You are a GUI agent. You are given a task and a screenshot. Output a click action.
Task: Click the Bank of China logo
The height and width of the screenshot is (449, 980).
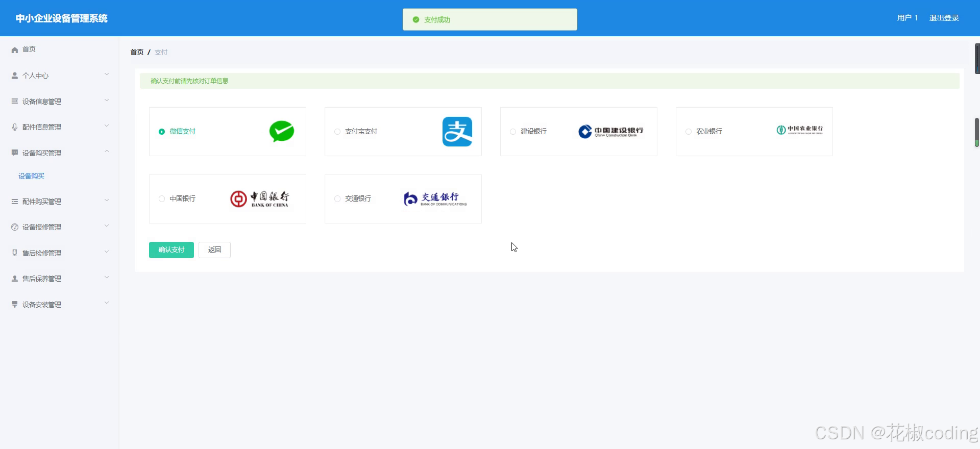[260, 199]
